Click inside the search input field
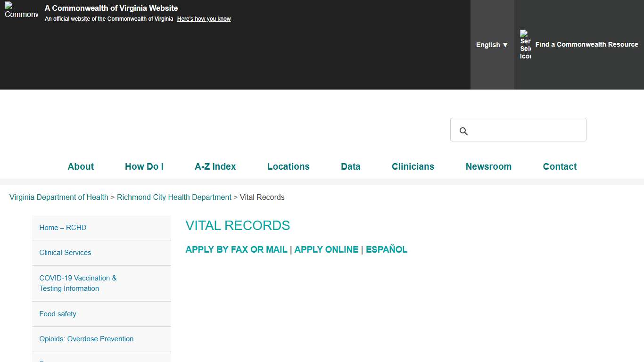The image size is (644, 362). click(519, 129)
